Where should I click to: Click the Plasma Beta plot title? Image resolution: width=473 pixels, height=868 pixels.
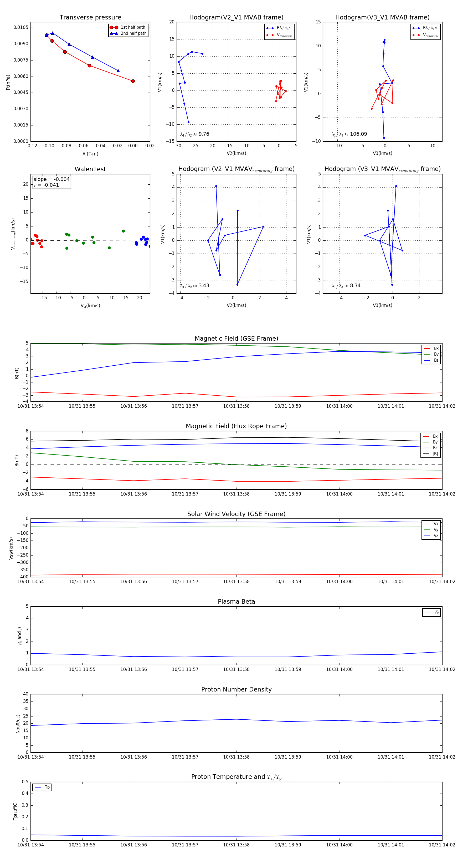click(236, 602)
